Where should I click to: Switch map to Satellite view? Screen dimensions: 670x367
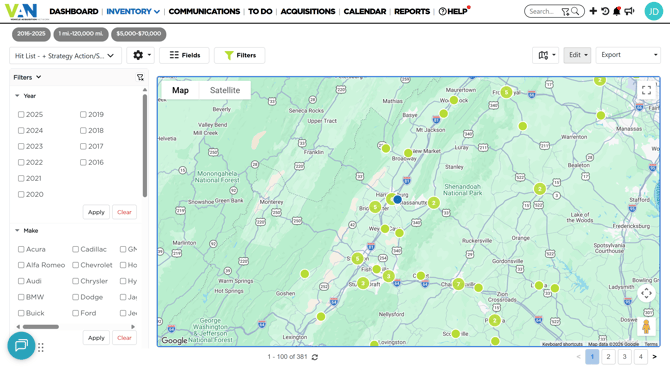225,90
